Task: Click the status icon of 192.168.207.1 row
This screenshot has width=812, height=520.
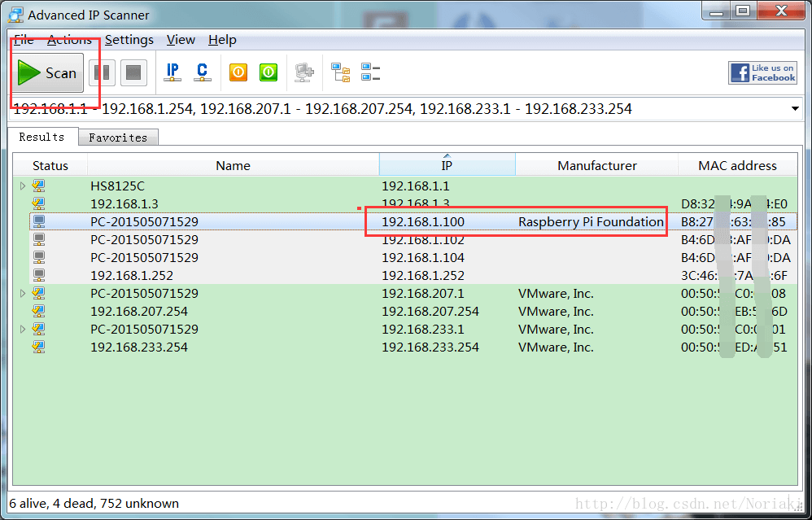Action: pyautogui.click(x=39, y=293)
